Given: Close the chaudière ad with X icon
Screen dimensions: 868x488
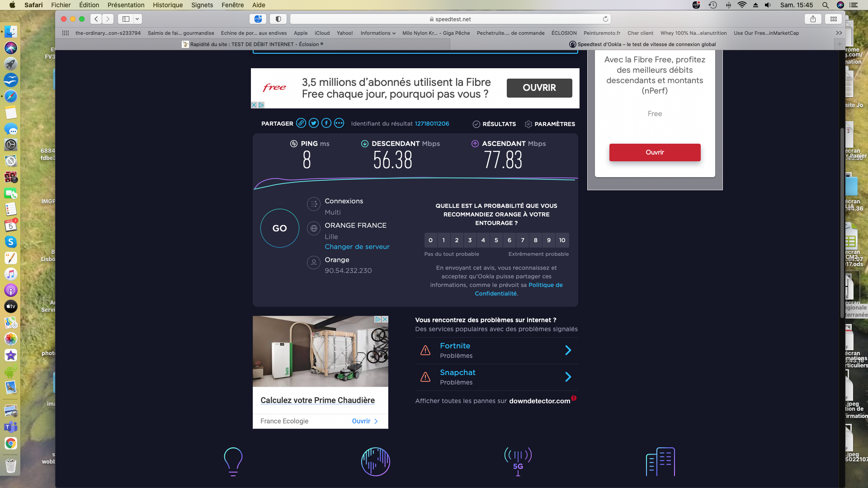Looking at the screenshot, I should (x=385, y=319).
